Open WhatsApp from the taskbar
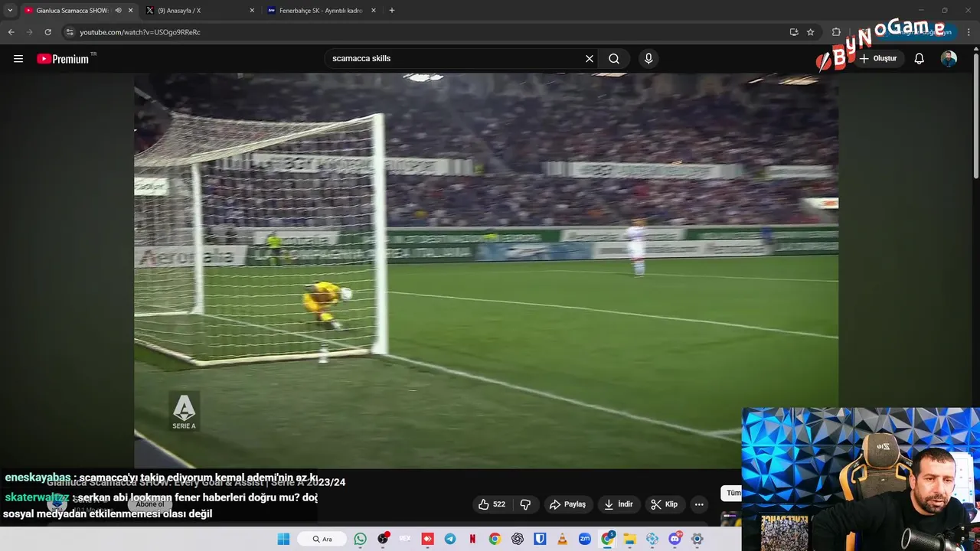This screenshot has height=551, width=980. (x=361, y=539)
